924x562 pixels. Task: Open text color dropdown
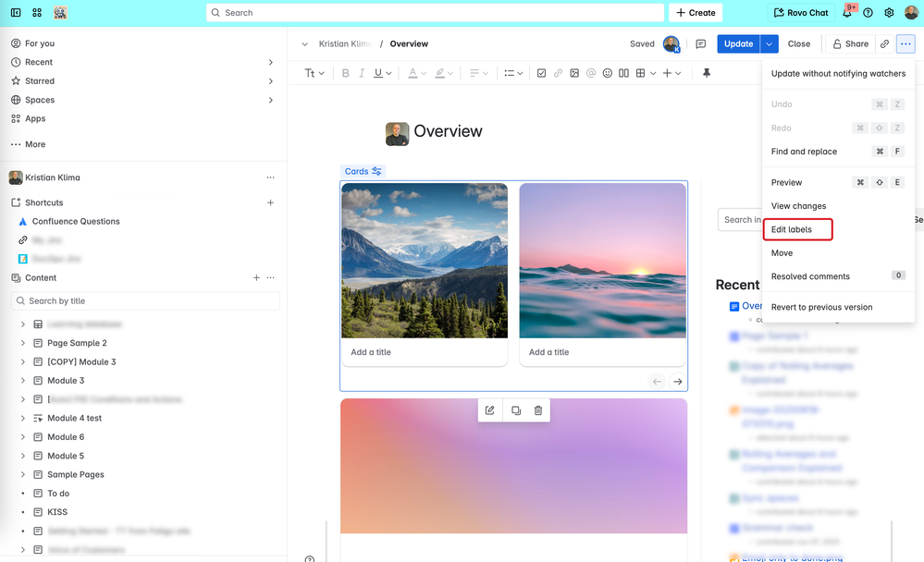click(x=417, y=73)
